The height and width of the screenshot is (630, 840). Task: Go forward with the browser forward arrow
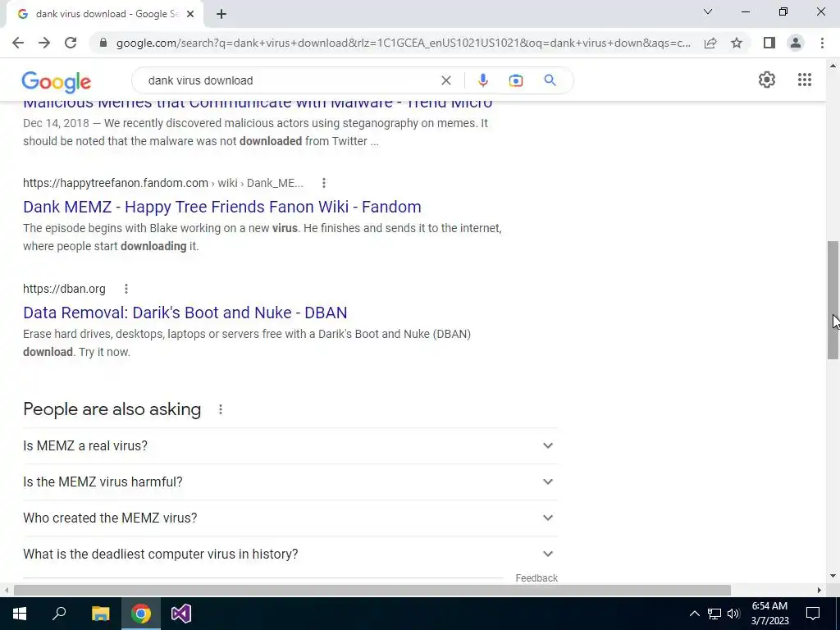point(44,43)
